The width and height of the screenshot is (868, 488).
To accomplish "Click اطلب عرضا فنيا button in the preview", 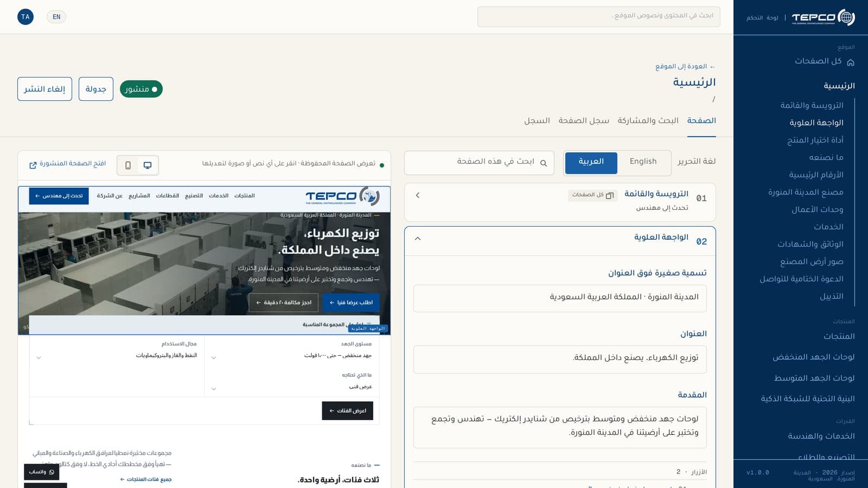I will (x=351, y=303).
